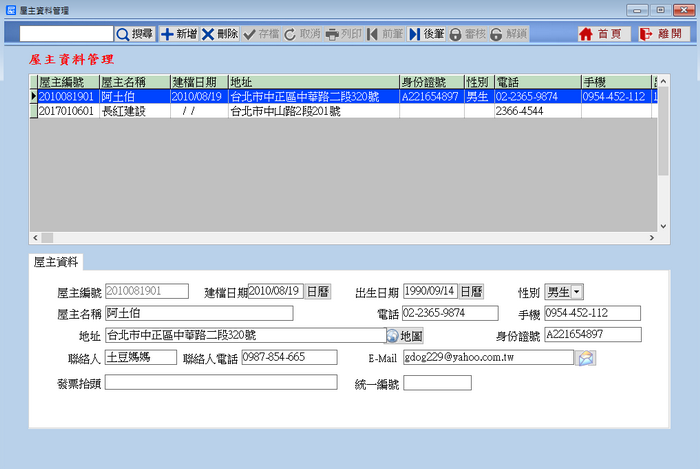
Task: Click the 聯絡人電話 input field
Action: [x=289, y=357]
